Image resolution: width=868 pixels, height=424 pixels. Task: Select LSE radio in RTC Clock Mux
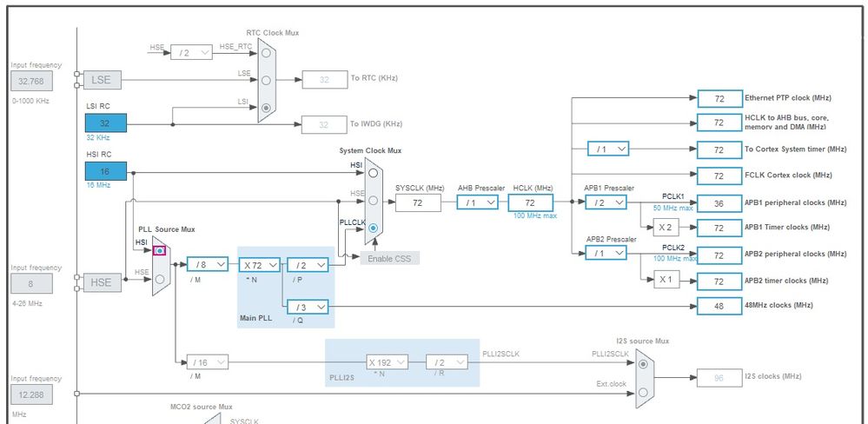(x=266, y=80)
